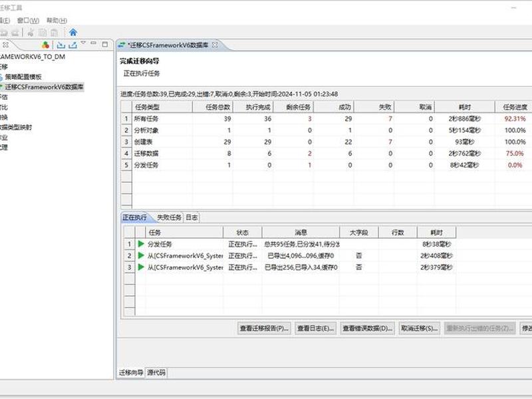Click the 任务进度 column header
The height and width of the screenshot is (399, 532).
515,107
